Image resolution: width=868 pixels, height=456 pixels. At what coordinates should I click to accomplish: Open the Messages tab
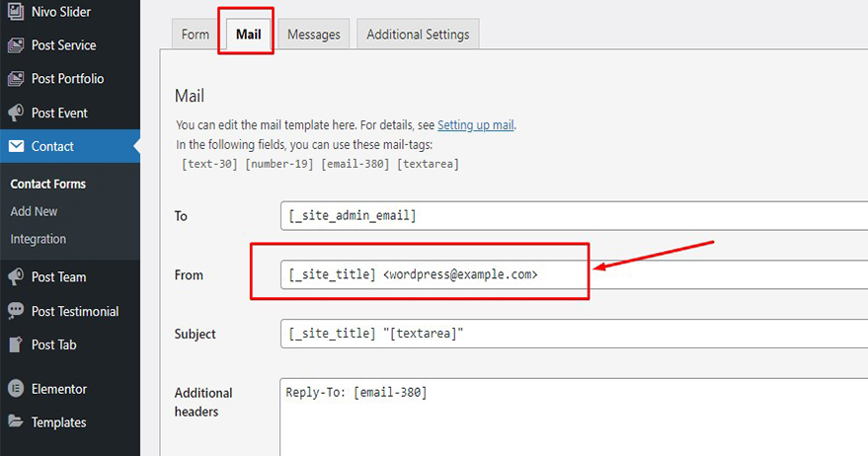pos(314,35)
